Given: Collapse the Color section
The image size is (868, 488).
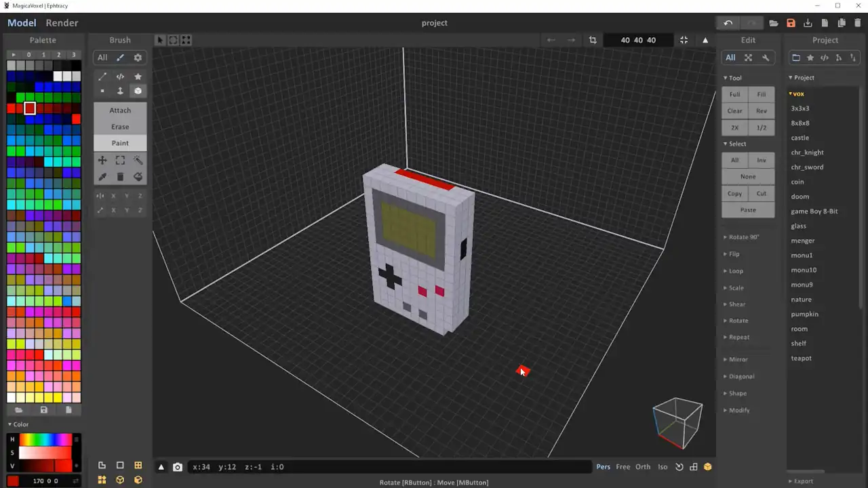Looking at the screenshot, I should coord(18,424).
